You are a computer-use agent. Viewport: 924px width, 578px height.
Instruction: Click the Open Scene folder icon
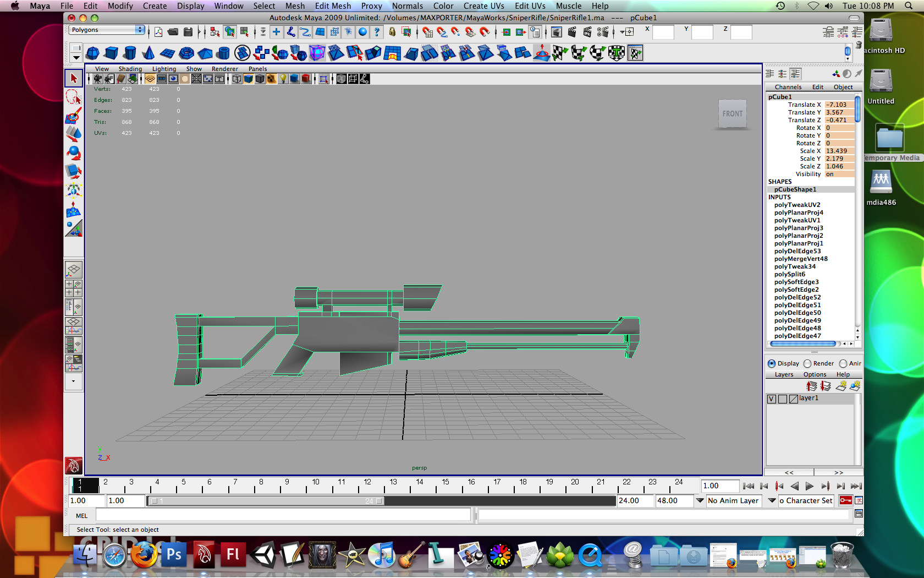[173, 32]
